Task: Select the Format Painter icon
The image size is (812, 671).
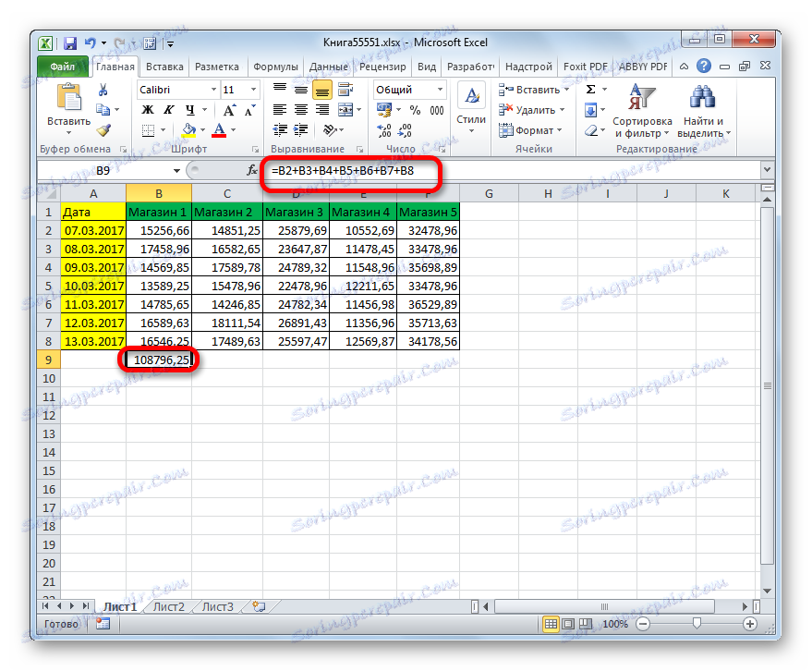Action: (x=104, y=128)
